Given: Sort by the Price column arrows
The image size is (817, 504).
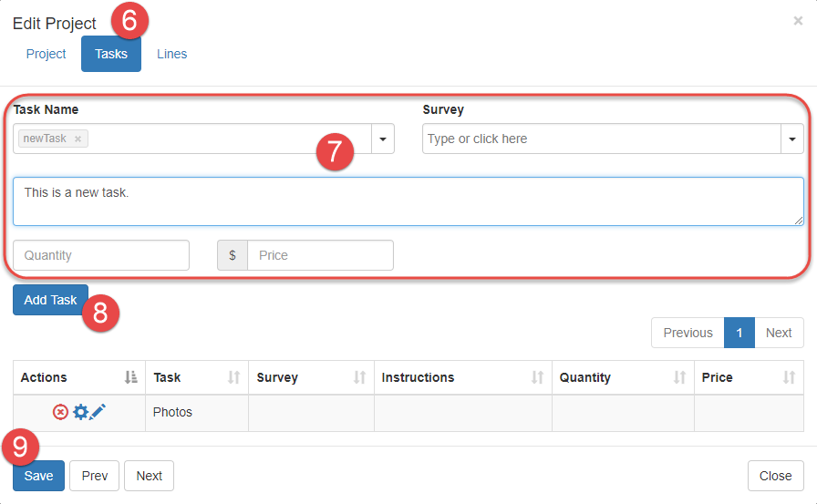Looking at the screenshot, I should pos(789,377).
